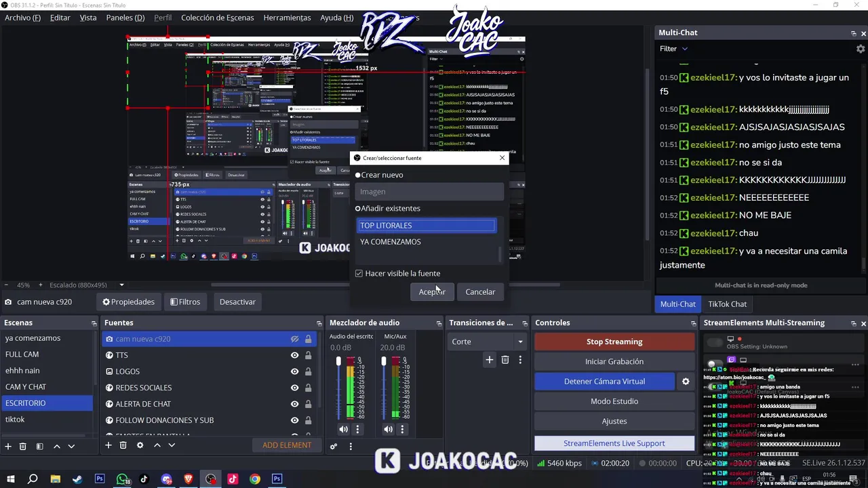Remove selected source with the trash icon
This screenshot has width=868, height=488.
[123, 445]
